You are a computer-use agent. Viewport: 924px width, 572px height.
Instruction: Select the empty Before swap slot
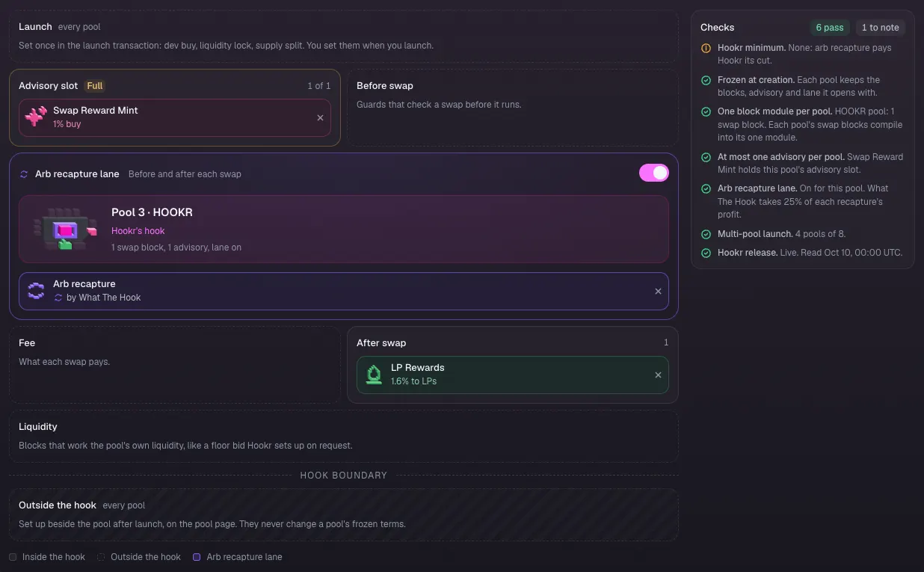pos(512,108)
